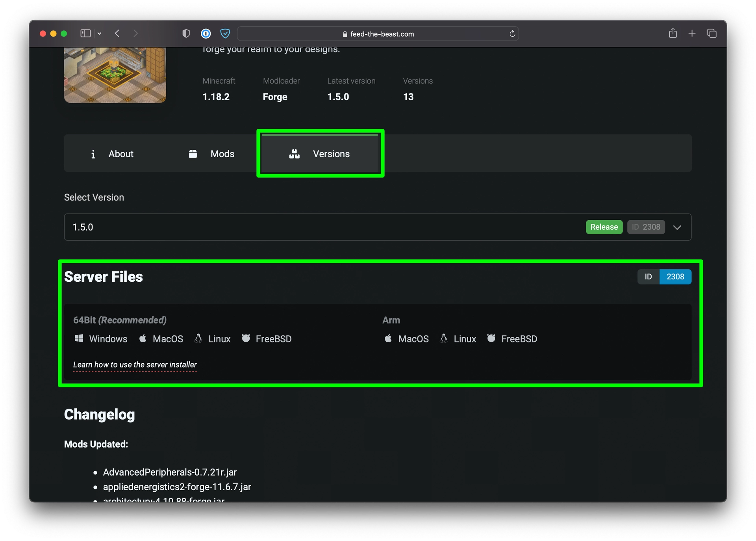The image size is (756, 541).
Task: Click the 1.5.0 version input field
Action: [378, 227]
